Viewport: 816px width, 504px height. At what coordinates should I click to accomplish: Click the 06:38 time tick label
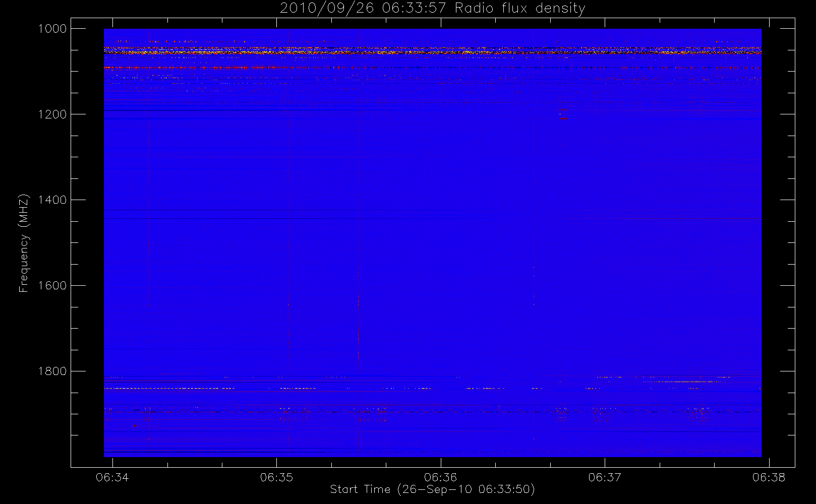pos(769,477)
